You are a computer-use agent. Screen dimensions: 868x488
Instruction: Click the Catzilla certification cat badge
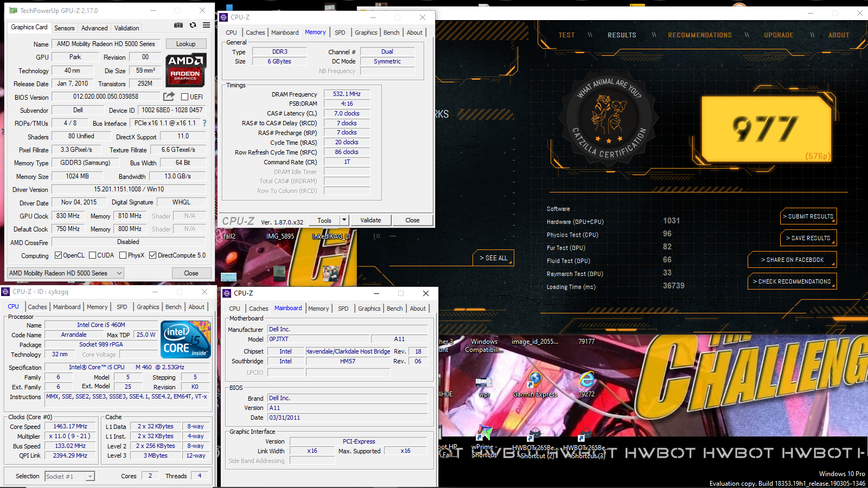coord(609,117)
